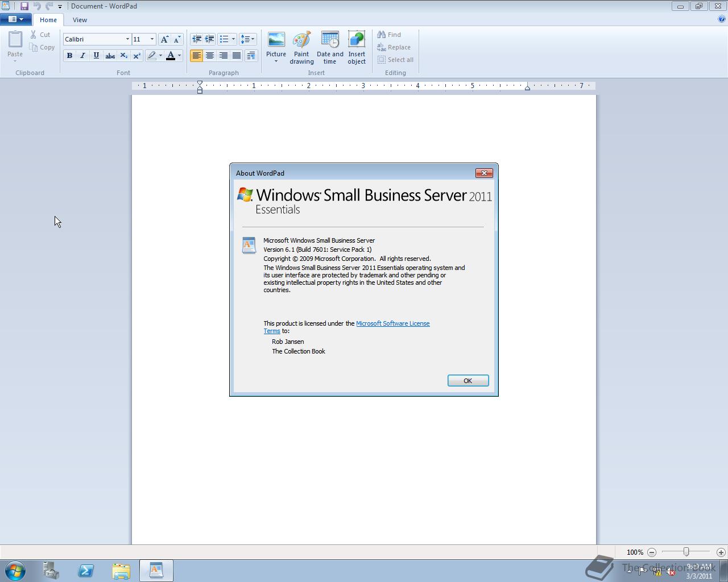
Task: Close the About WordPad dialog
Action: [x=484, y=173]
